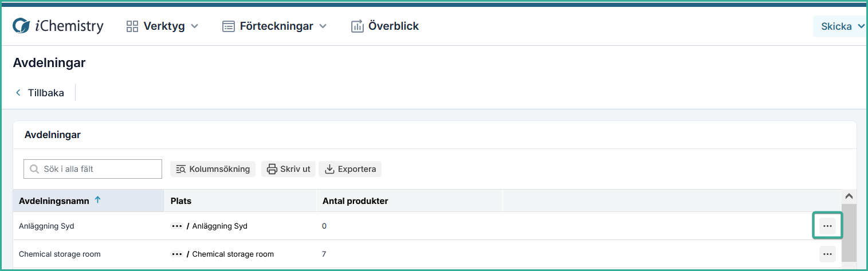The width and height of the screenshot is (868, 271).
Task: Open the more-options menu for the Anläggning Syd row
Action: (827, 226)
